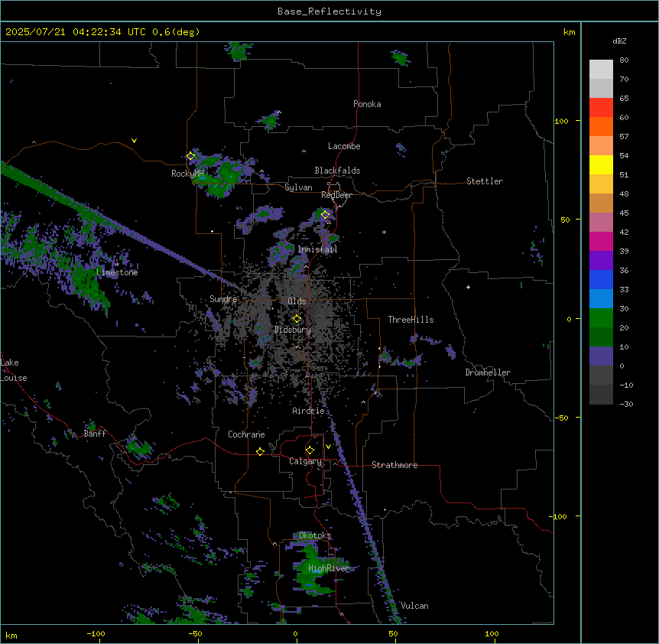The height and width of the screenshot is (644, 659).
Task: Click the Limestone label
Action: pos(117,272)
